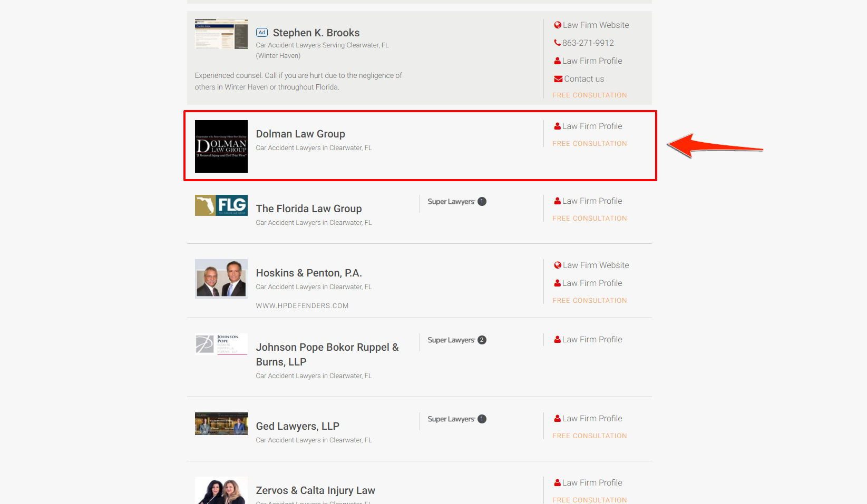Click the phone icon next to 863-271-9912
This screenshot has width=867, height=504.
point(557,43)
